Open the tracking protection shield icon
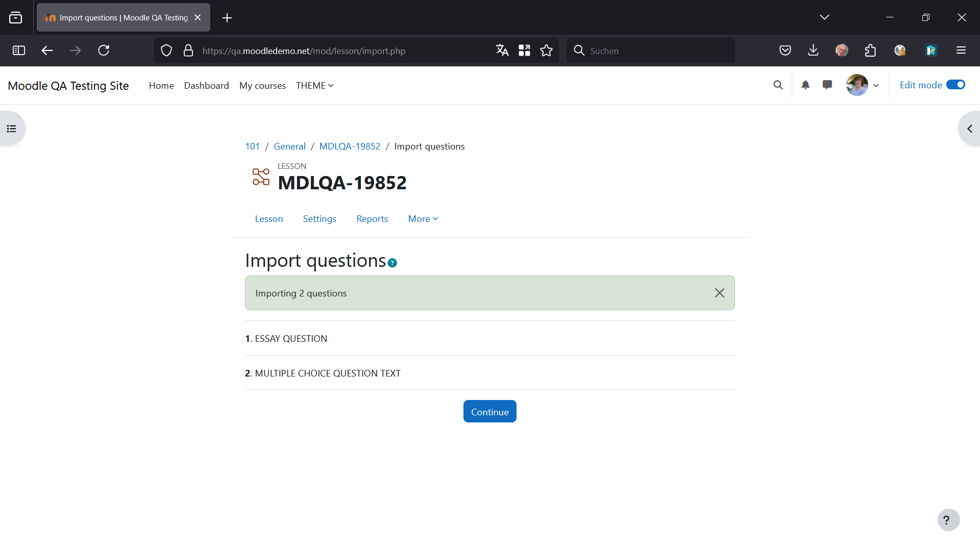 (x=166, y=51)
